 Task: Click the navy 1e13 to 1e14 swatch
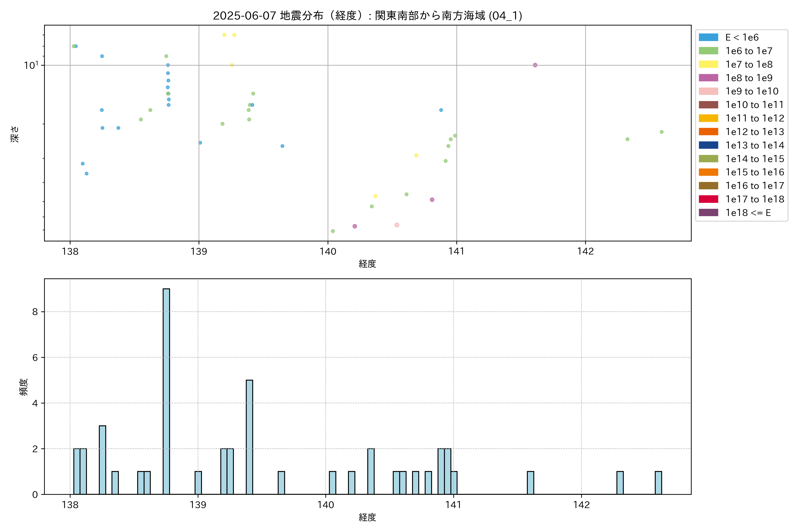pyautogui.click(x=708, y=145)
